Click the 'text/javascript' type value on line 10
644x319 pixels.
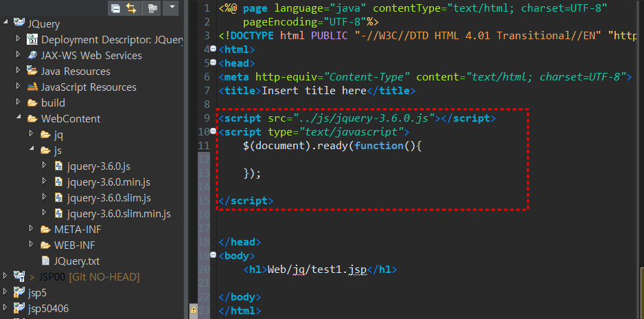pyautogui.click(x=351, y=132)
